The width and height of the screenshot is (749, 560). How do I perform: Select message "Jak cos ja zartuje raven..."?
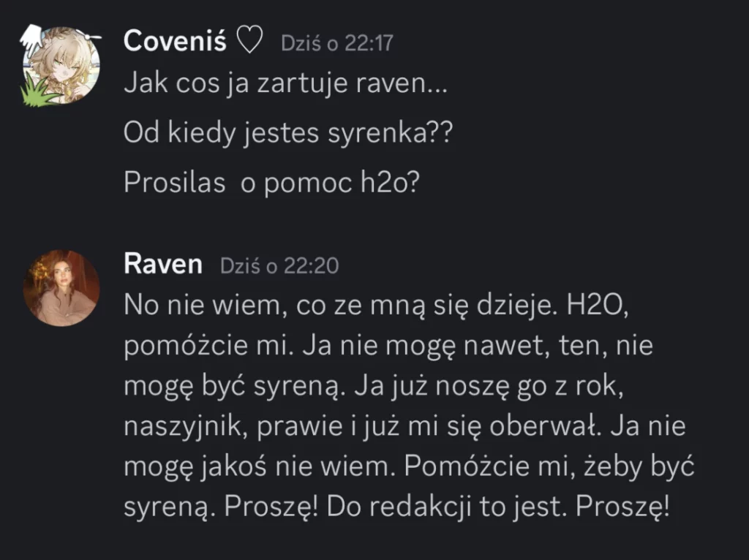coord(286,83)
